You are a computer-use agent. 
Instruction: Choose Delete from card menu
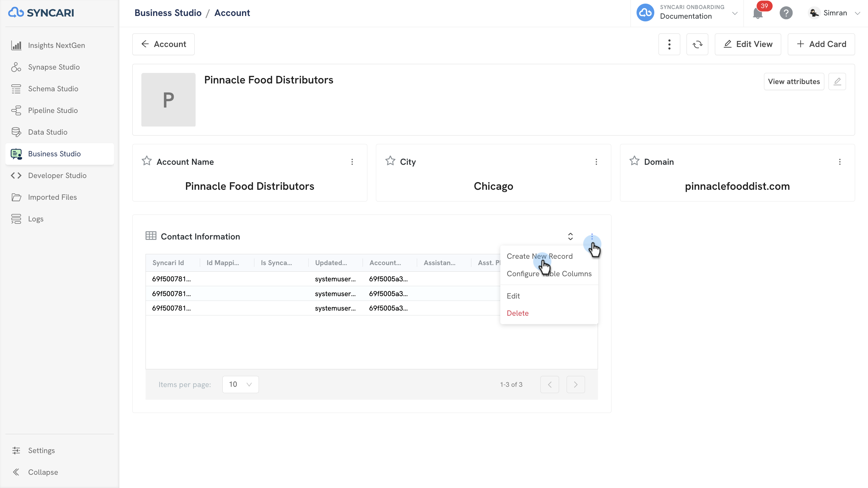coord(549,313)
